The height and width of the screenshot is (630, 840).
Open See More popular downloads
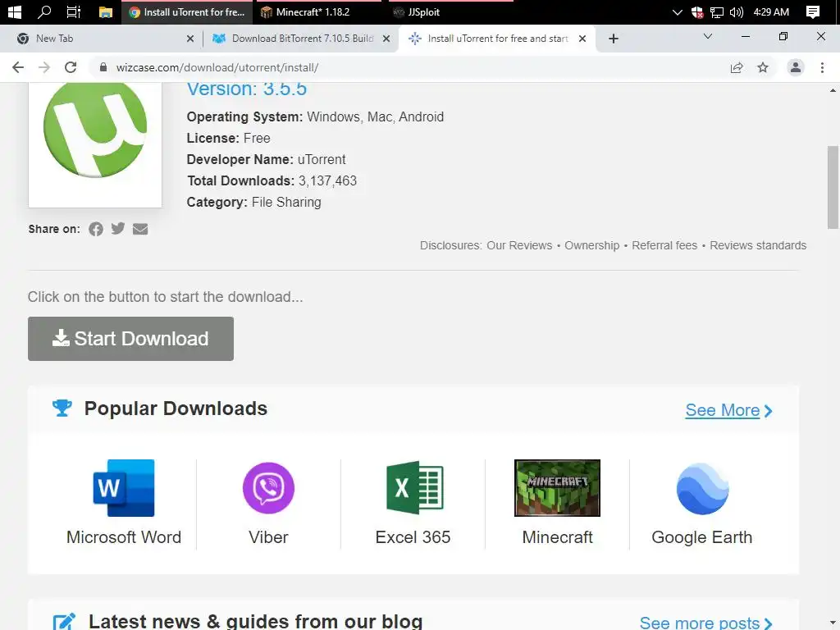728,410
